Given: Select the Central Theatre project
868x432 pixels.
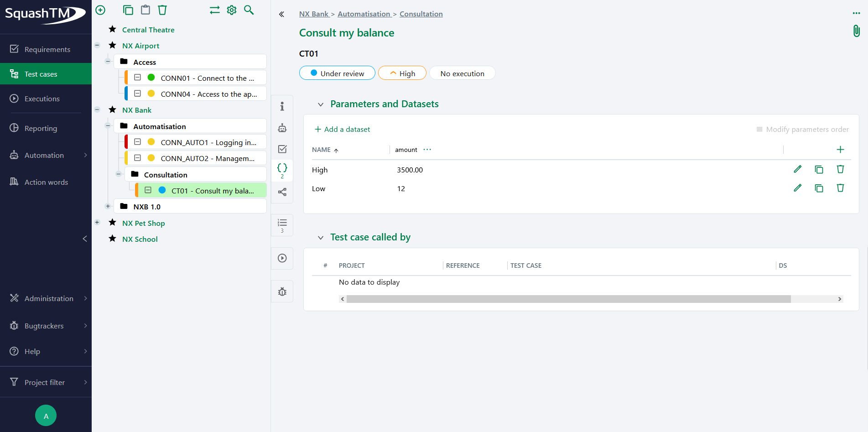Looking at the screenshot, I should tap(148, 30).
